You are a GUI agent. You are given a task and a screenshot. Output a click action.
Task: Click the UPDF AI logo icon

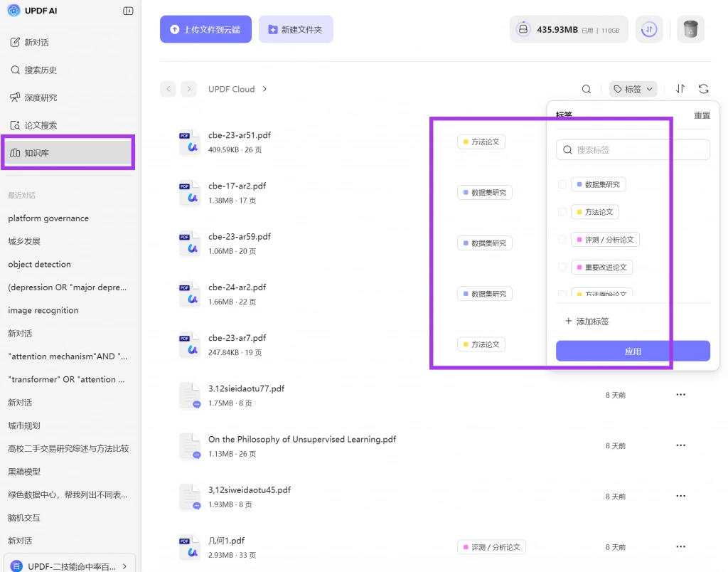click(14, 10)
